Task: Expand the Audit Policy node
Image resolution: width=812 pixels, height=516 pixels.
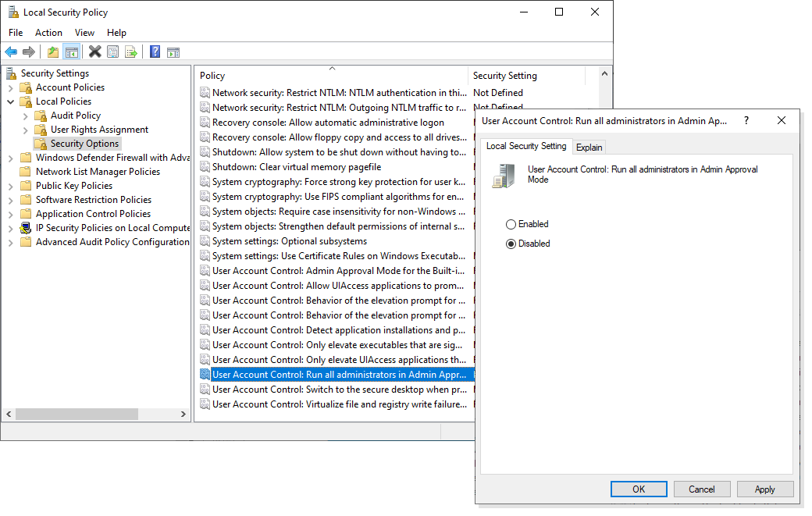Action: 25,116
